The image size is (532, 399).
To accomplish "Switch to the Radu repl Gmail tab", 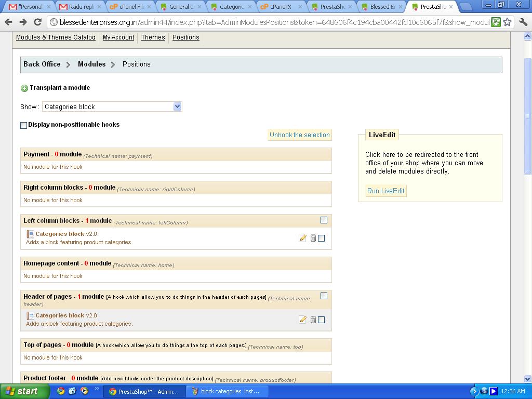I will tap(80, 7).
